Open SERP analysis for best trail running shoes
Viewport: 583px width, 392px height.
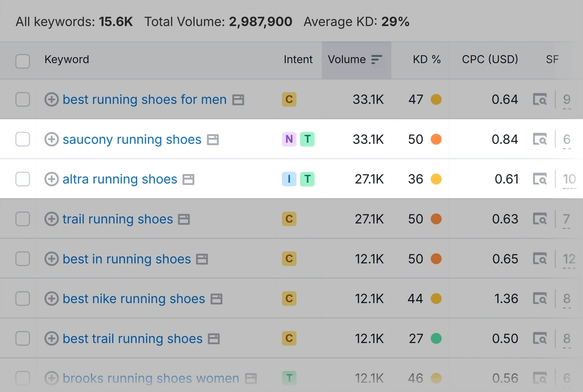tap(540, 339)
